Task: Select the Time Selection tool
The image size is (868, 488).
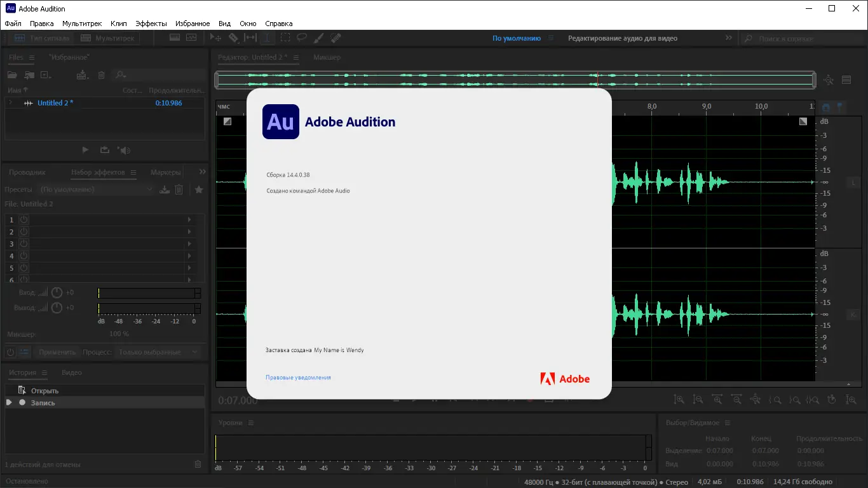Action: point(268,38)
